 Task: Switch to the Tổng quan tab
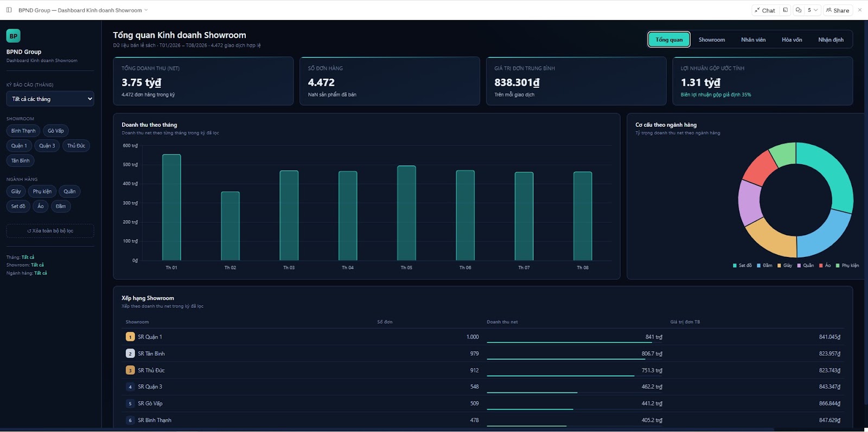(669, 40)
